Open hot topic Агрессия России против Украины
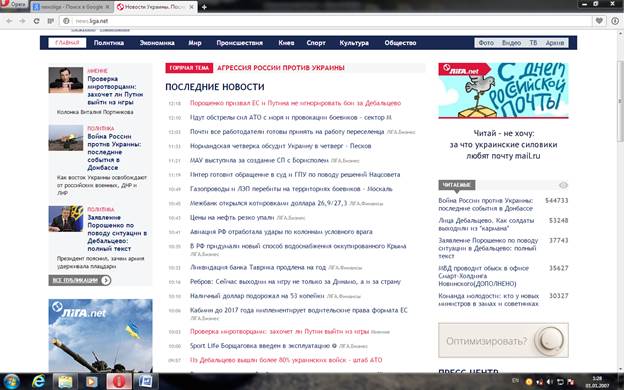This screenshot has width=624, height=390. (x=281, y=68)
